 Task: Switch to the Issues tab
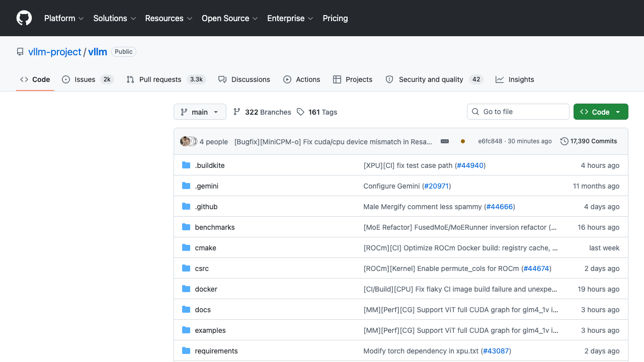tap(88, 79)
